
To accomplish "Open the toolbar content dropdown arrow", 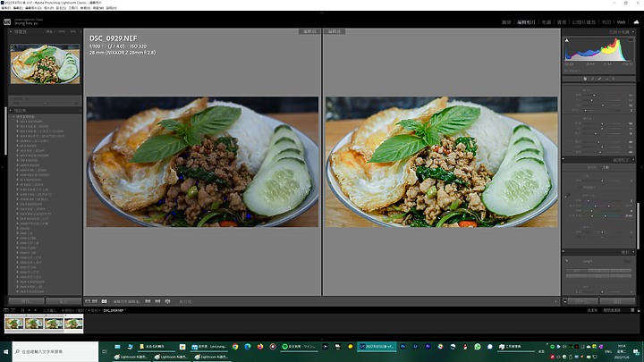I will tap(556, 301).
